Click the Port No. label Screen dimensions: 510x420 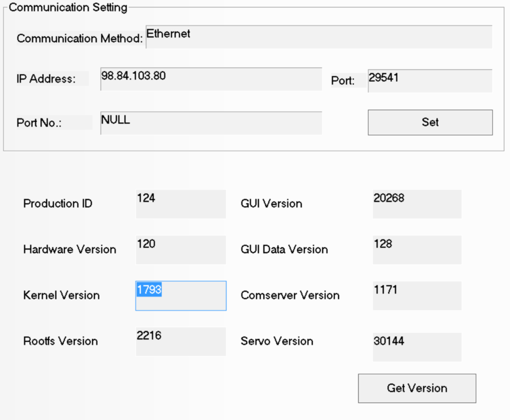click(39, 123)
